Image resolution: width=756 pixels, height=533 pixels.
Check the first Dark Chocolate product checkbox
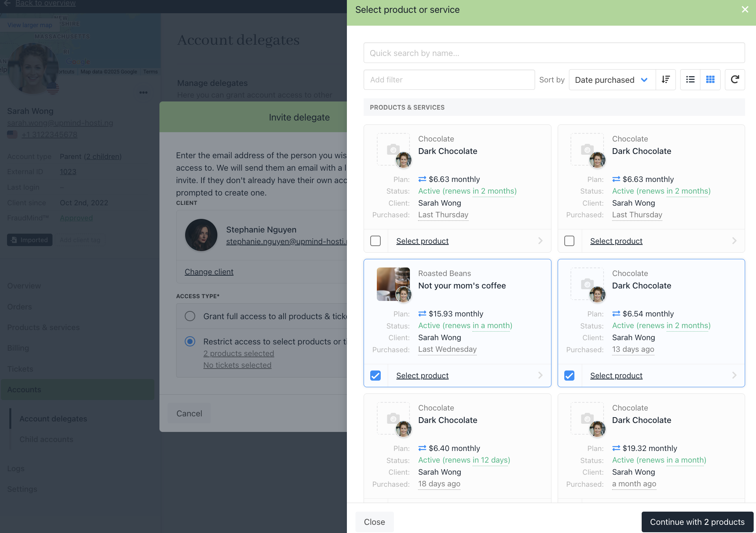click(375, 241)
